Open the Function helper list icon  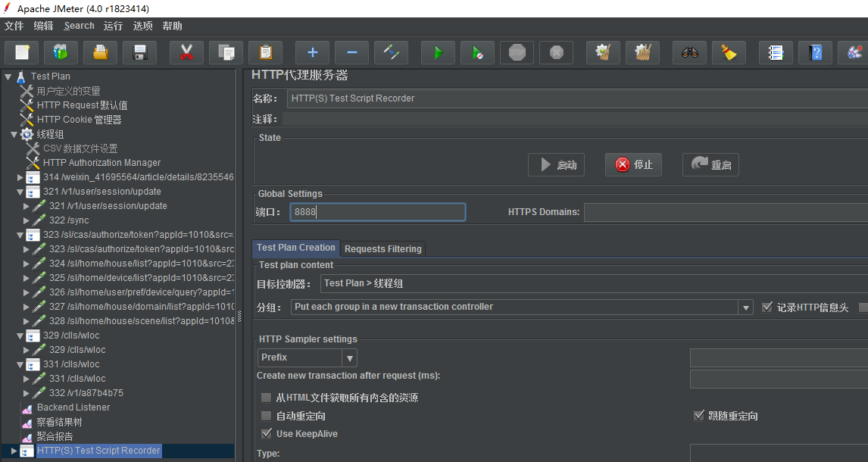[776, 52]
